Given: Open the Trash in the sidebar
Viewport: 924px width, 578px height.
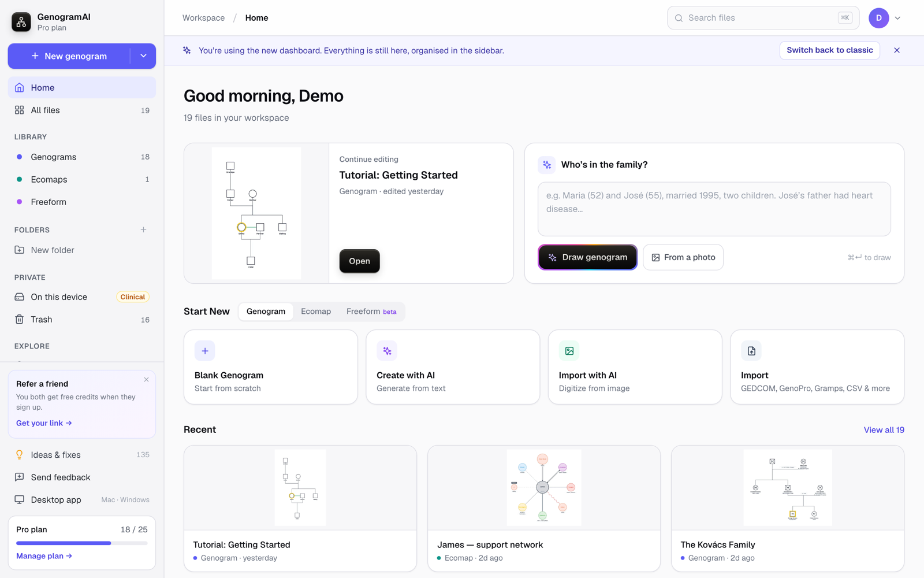Looking at the screenshot, I should 82,320.
